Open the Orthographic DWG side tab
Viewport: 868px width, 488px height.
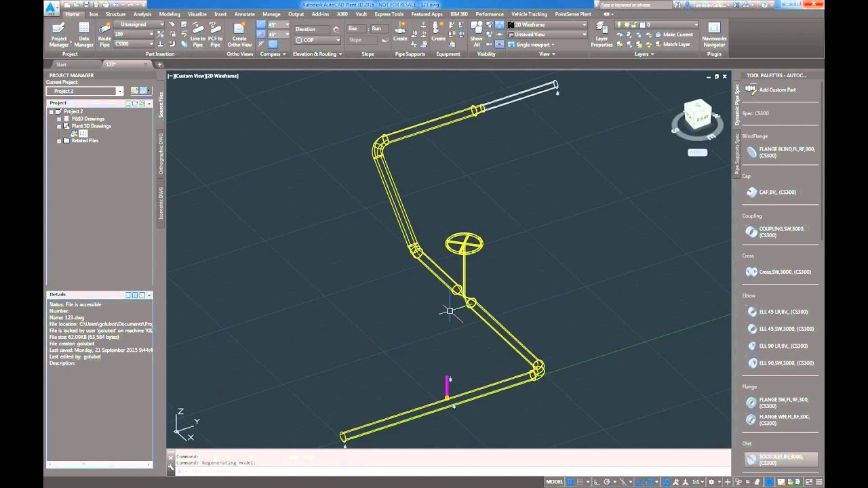click(x=161, y=152)
